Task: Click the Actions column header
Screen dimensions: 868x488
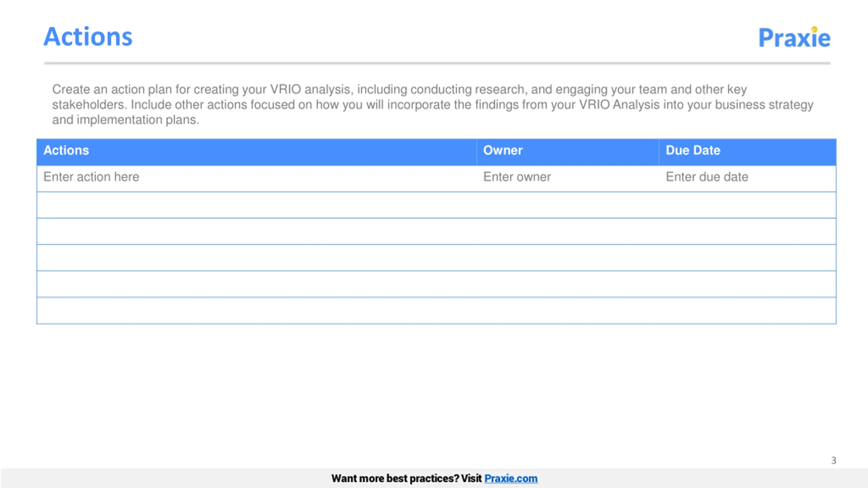Action: (66, 150)
